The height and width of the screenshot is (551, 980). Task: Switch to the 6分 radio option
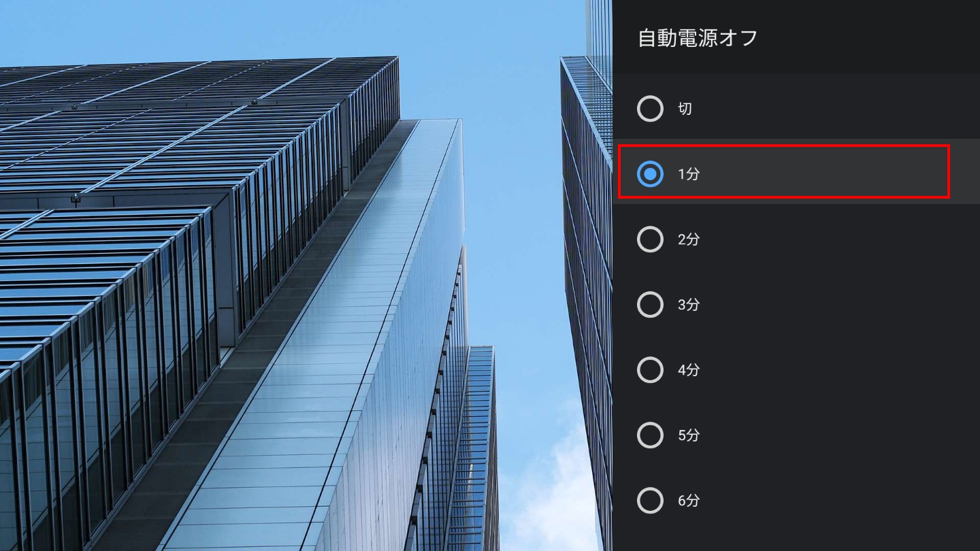click(650, 501)
